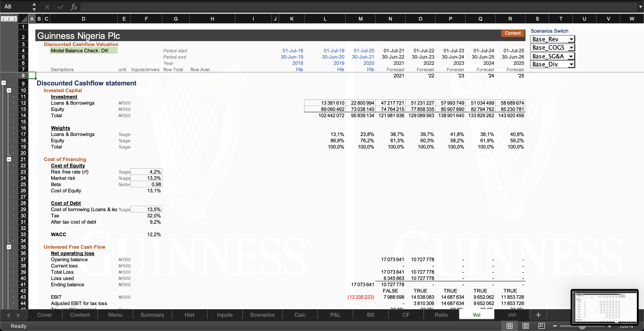Switch to the Menu sheet tab
644x331 pixels.
pyautogui.click(x=115, y=315)
